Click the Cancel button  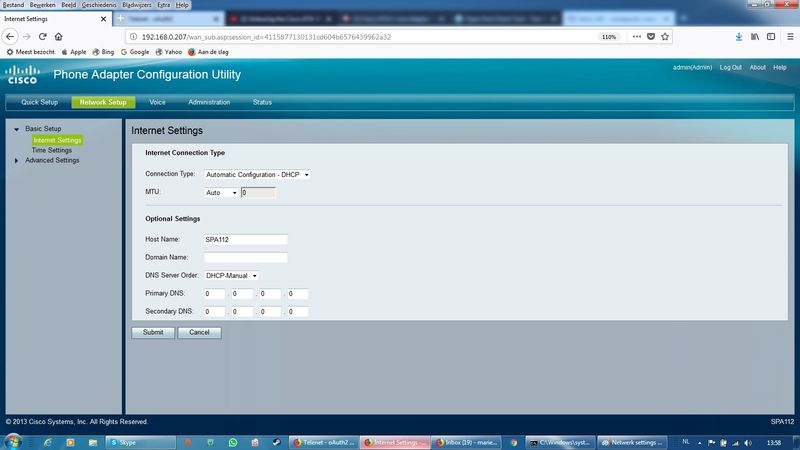click(x=199, y=332)
